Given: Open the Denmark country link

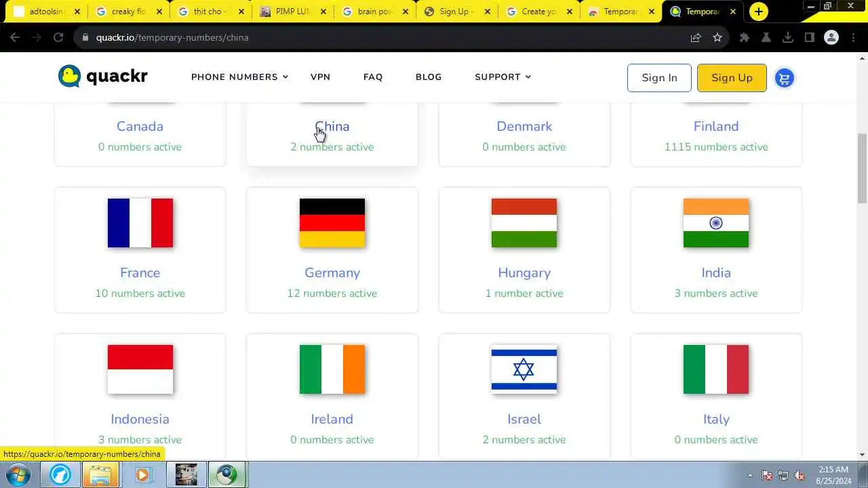Looking at the screenshot, I should point(524,126).
